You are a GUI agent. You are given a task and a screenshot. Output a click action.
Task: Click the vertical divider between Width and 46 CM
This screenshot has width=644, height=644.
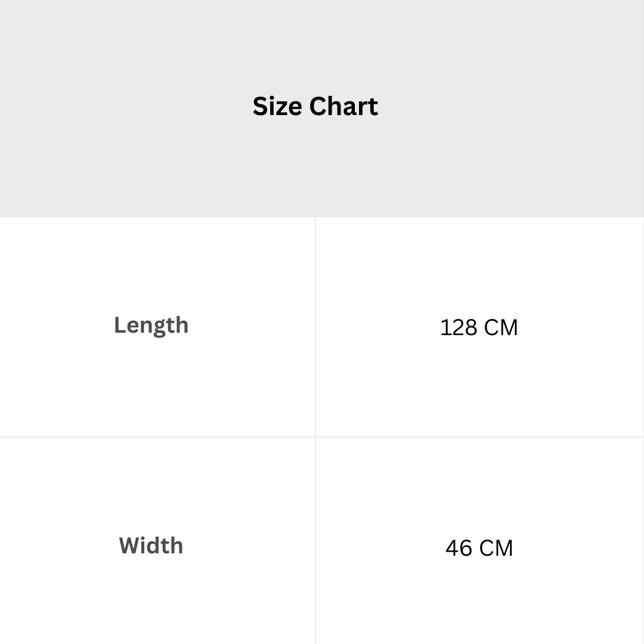(315, 540)
